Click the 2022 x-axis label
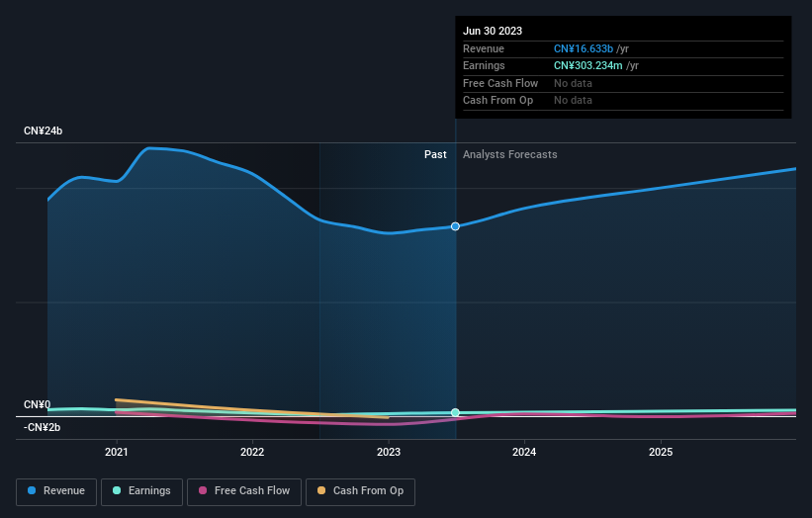 pyautogui.click(x=252, y=453)
